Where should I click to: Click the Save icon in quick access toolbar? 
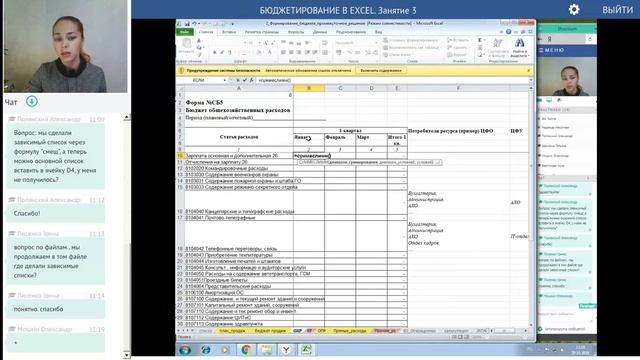click(187, 24)
